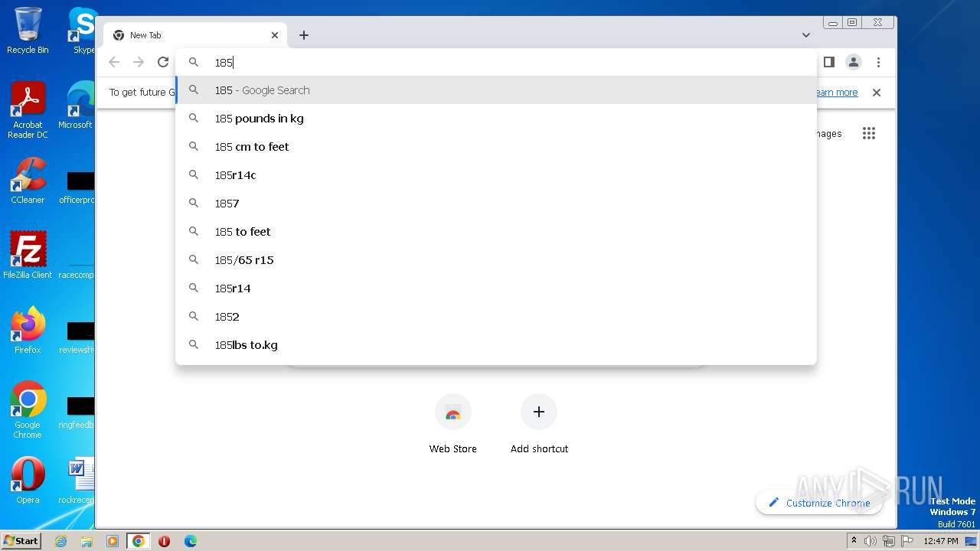Click the back navigation arrow
980x551 pixels.
point(114,62)
